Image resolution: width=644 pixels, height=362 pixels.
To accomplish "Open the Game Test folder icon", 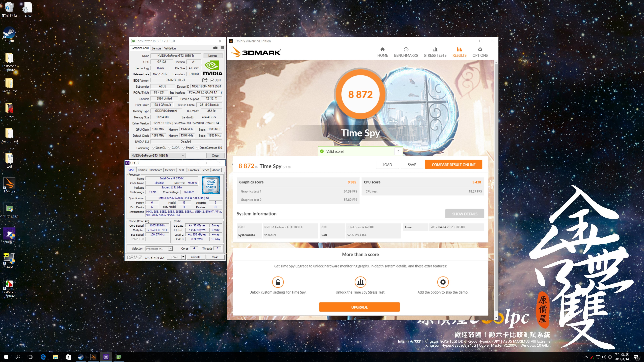I will pyautogui.click(x=9, y=85).
